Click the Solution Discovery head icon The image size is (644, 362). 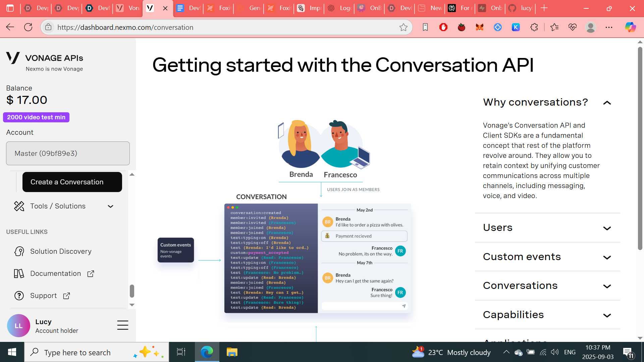tap(19, 251)
